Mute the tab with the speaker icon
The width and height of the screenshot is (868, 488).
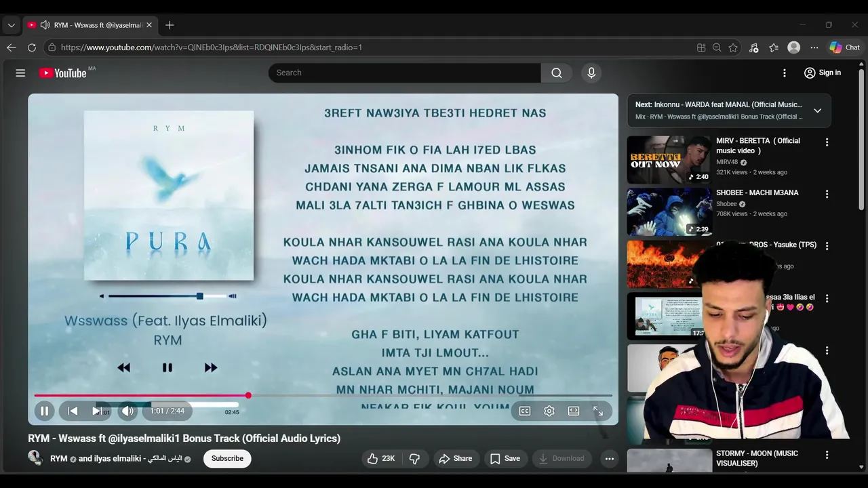tap(45, 25)
